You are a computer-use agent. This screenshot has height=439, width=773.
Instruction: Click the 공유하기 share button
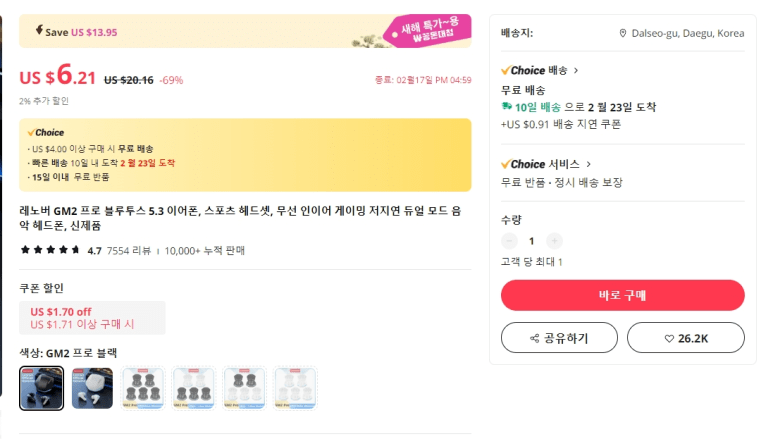coord(559,338)
